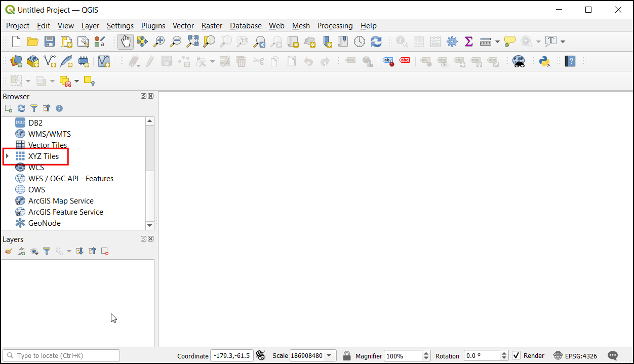Toggle the scale lock icon
This screenshot has height=364, width=634.
(x=346, y=355)
